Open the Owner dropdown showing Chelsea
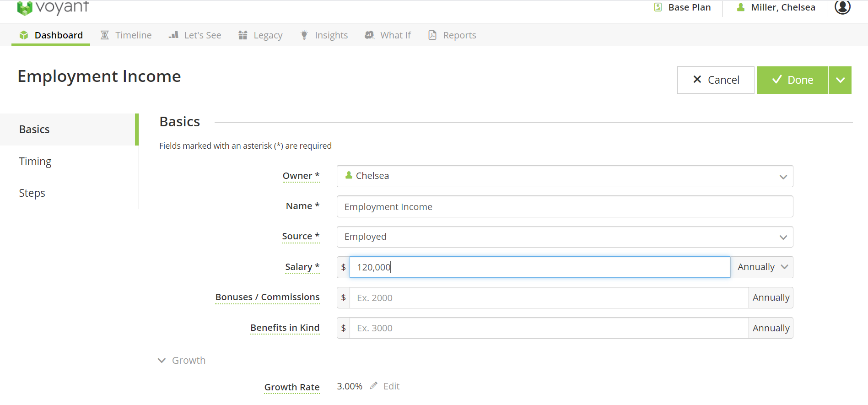The width and height of the screenshot is (868, 405). (565, 176)
